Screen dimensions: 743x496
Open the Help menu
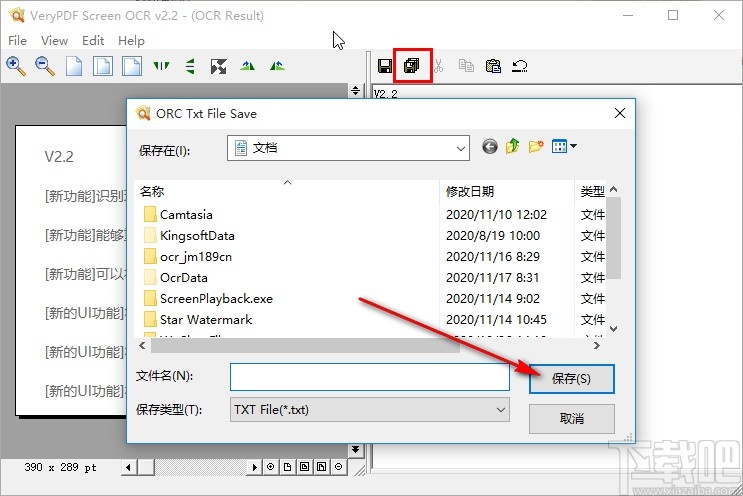click(x=131, y=41)
